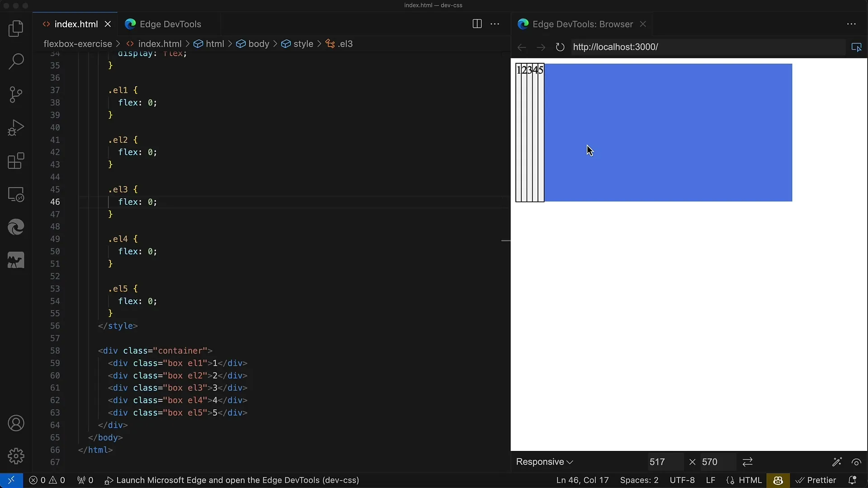Go forward in the DevTools browser
Screen dimensions: 868x488
coord(541,47)
